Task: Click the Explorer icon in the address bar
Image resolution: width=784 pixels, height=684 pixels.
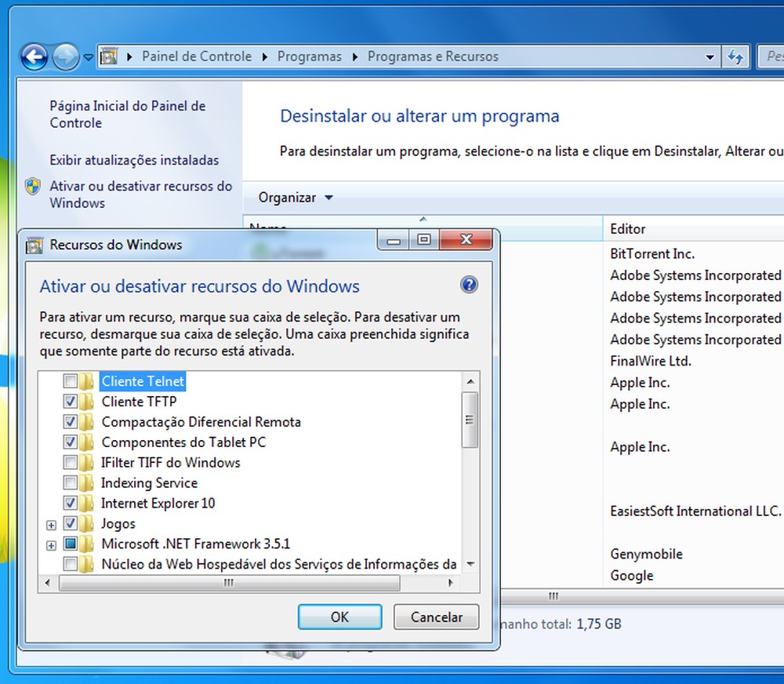Action: tap(108, 56)
